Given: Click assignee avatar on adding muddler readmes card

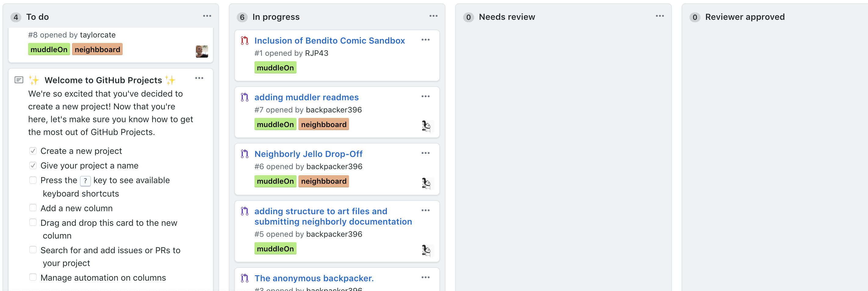Looking at the screenshot, I should coord(426,126).
